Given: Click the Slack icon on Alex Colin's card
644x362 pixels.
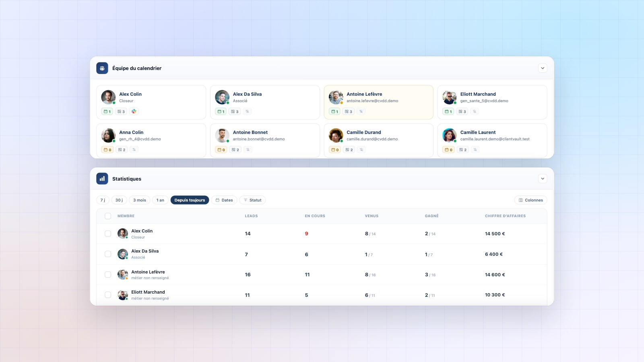Looking at the screenshot, I should (x=134, y=111).
